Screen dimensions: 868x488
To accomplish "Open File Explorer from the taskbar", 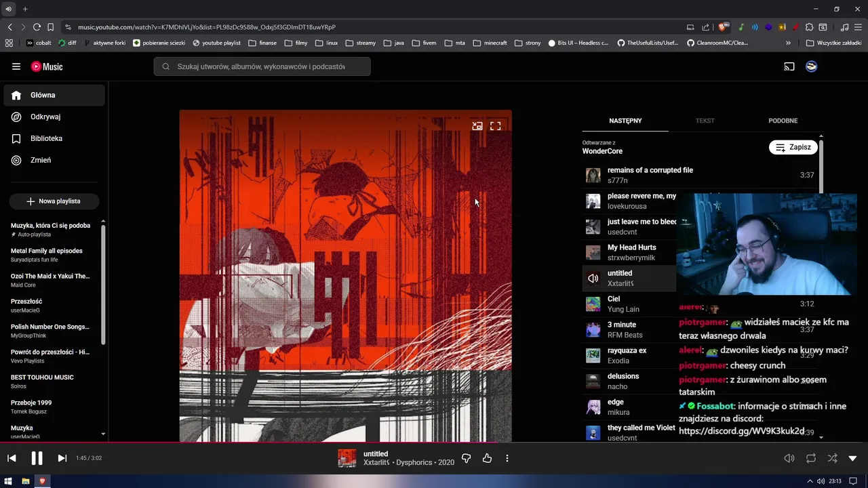I will point(26,481).
